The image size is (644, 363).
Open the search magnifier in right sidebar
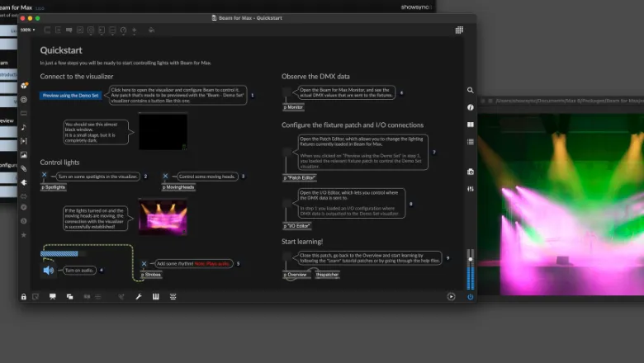(471, 90)
